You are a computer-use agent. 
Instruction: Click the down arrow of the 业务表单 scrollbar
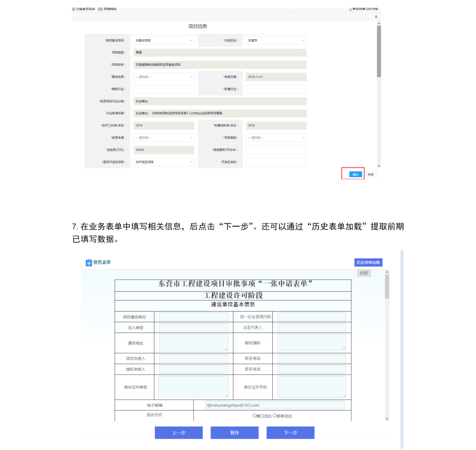[x=387, y=419]
